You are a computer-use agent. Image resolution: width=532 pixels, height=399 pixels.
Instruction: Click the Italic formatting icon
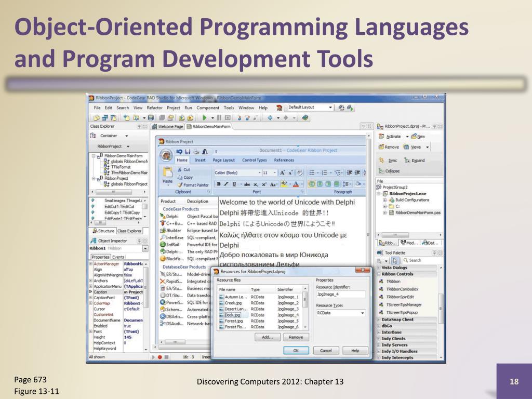click(x=226, y=184)
